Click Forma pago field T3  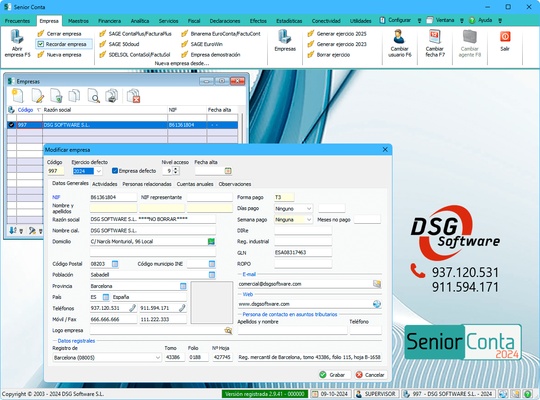(284, 197)
